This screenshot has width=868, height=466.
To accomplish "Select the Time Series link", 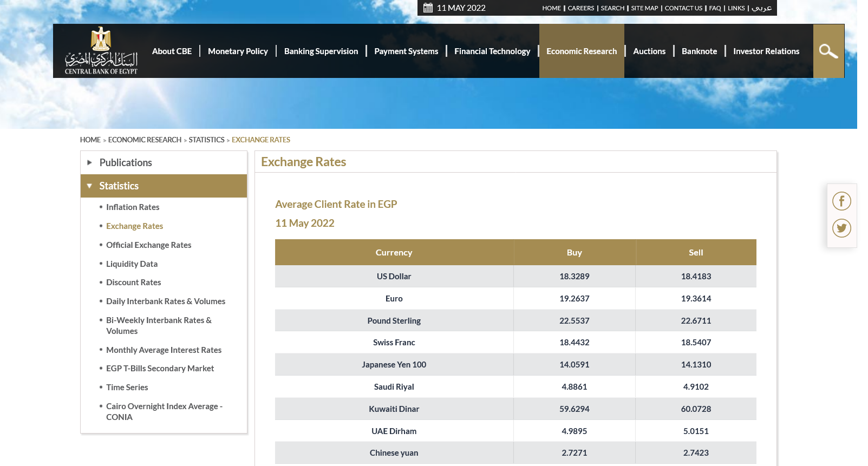I will [127, 388].
